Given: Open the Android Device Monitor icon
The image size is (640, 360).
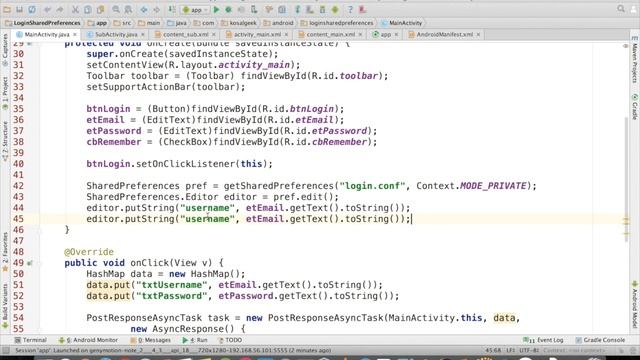Looking at the screenshot, I should [x=335, y=9].
